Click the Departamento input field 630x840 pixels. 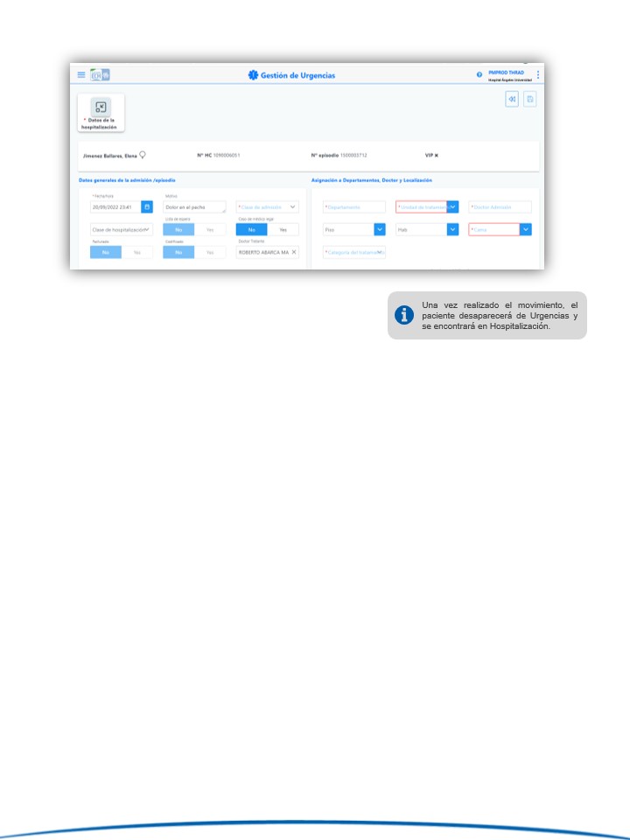(353, 207)
